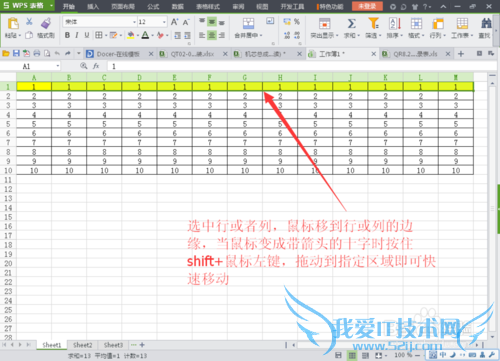This screenshot has height=361, width=500.
Task: Toggle left horizontal alignment
Action: [x=202, y=35]
